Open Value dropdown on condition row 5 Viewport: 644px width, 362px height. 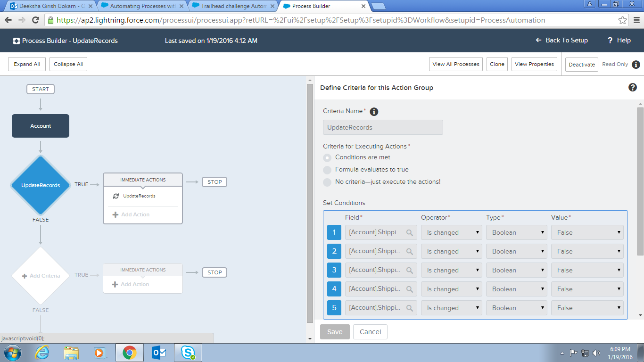[x=587, y=308]
